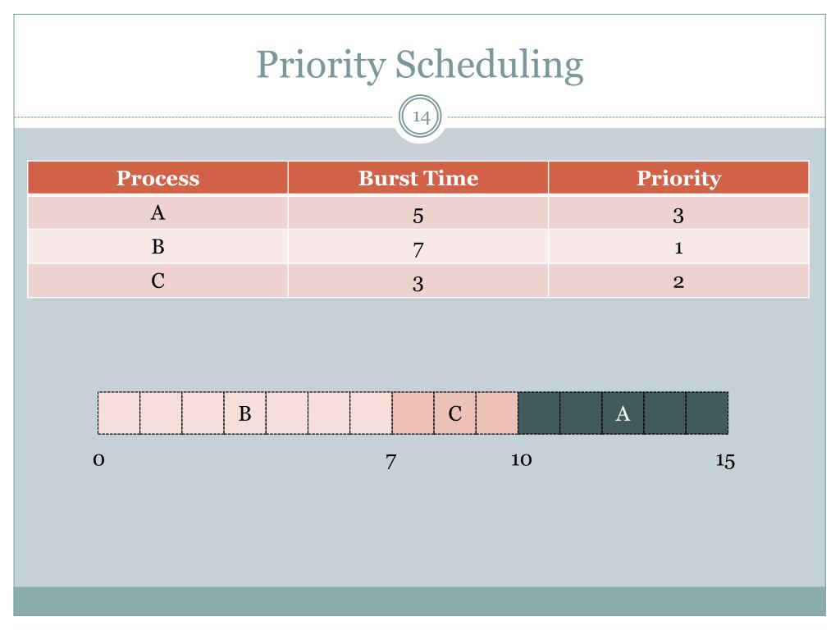The image size is (840, 630).
Task: Click the first empty Gantt chart cell
Action: [119, 413]
